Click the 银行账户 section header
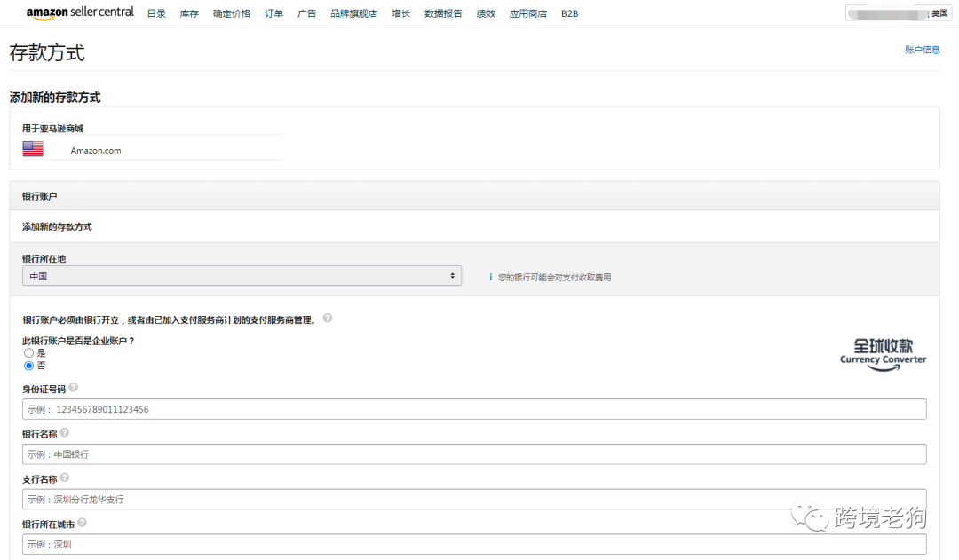959x560 pixels. tap(474, 196)
